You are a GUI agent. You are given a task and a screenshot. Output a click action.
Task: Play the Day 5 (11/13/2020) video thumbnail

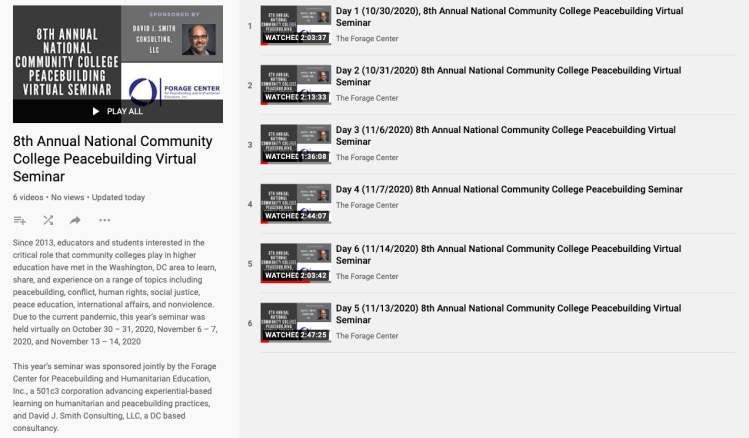295,323
